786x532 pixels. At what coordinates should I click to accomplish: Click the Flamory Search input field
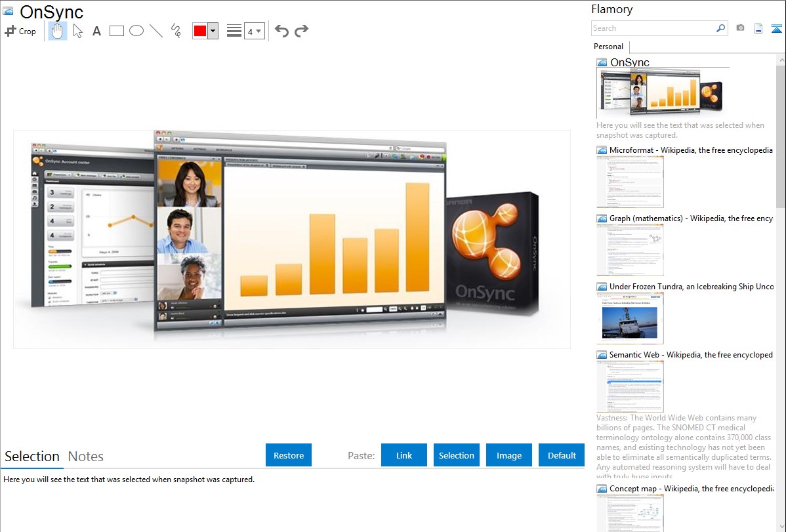(653, 28)
